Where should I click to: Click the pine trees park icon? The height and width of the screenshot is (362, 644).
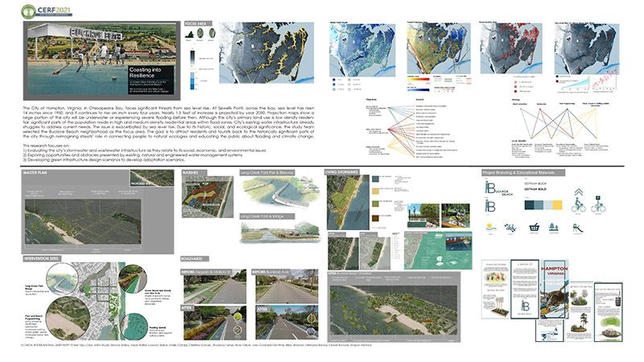point(554,228)
